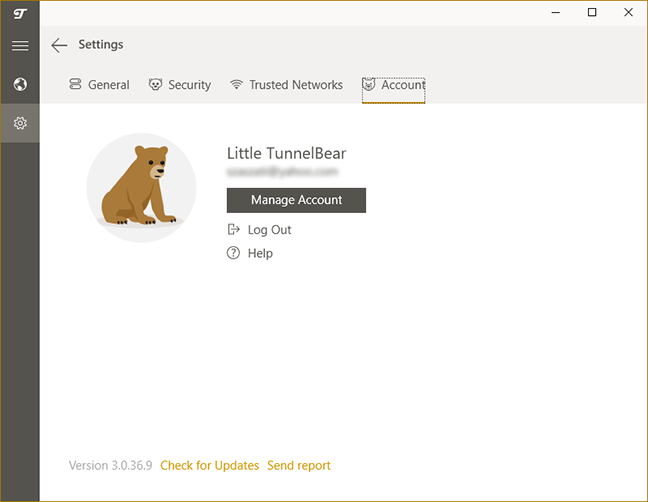Go back using the arrow beside Settings
The width and height of the screenshot is (648, 502).
coord(59,45)
